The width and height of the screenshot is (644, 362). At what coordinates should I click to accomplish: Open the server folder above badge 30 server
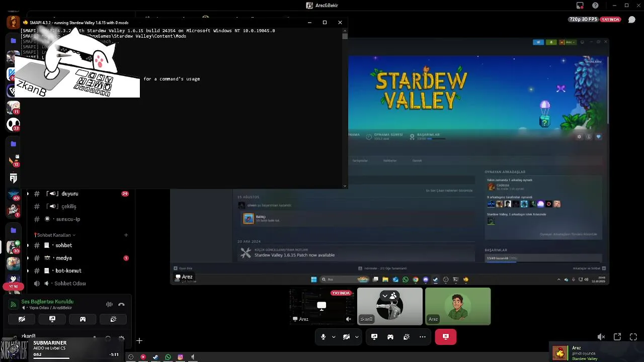13,230
